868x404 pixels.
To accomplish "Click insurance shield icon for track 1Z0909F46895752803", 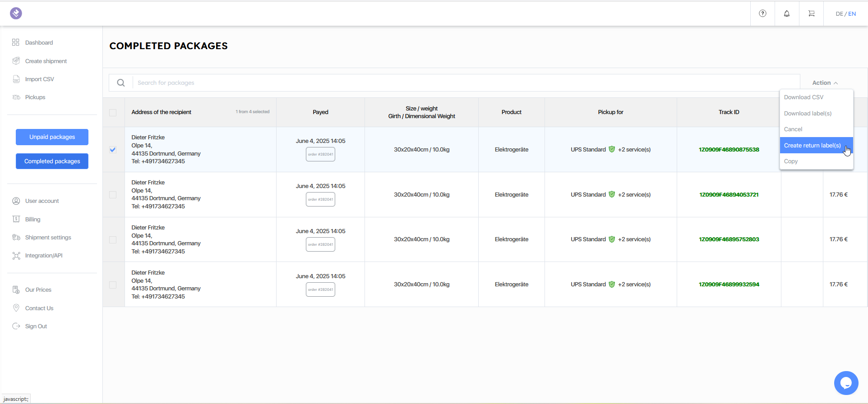I will coord(612,239).
